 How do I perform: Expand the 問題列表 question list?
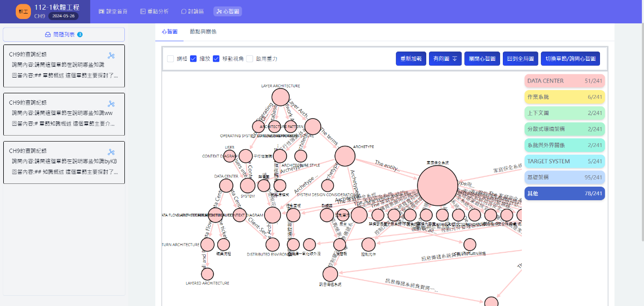[x=64, y=35]
